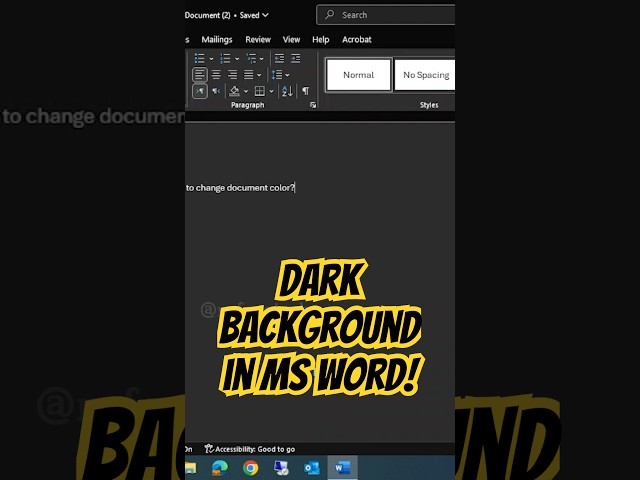Click the Line and Paragraph Spacing icon

[x=277, y=75]
